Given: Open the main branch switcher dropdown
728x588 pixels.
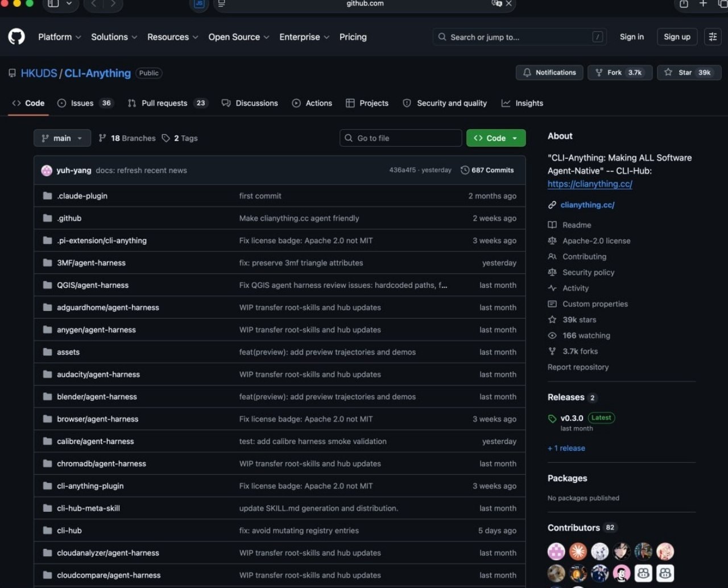Looking at the screenshot, I should [x=63, y=138].
